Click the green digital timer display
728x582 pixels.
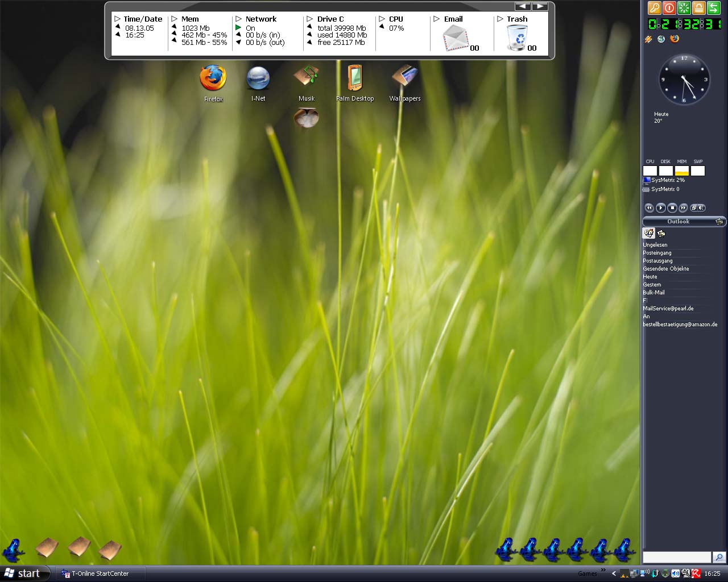pos(685,24)
